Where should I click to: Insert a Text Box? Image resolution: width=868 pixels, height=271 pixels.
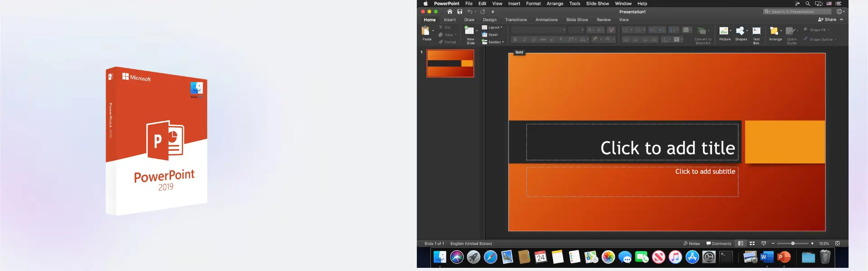click(756, 35)
